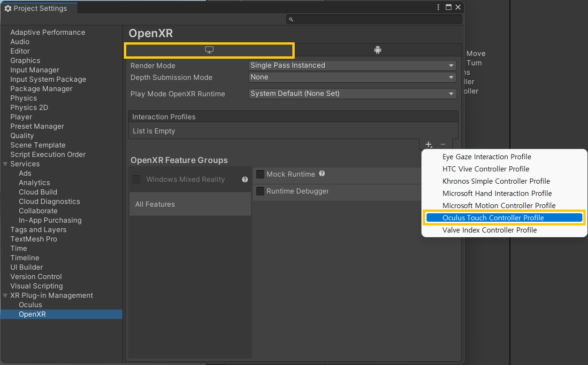Click the search magnifier icon
This screenshot has width=588, height=365.
[x=291, y=19]
